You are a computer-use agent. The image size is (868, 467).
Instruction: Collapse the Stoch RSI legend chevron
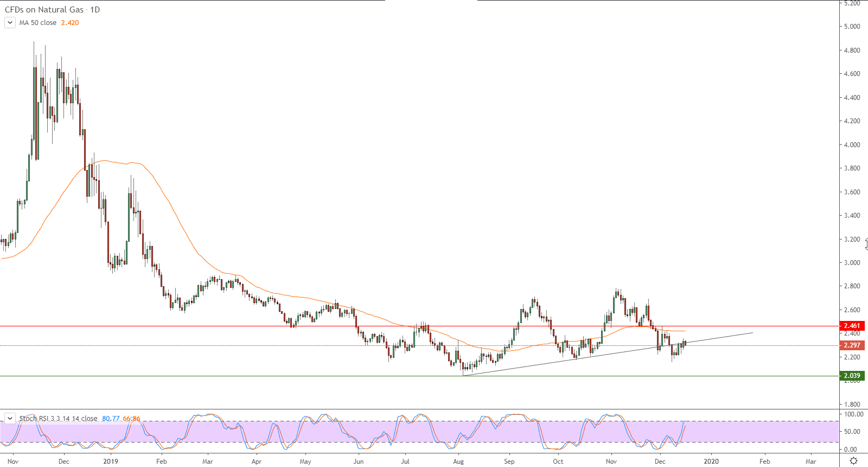[10, 418]
